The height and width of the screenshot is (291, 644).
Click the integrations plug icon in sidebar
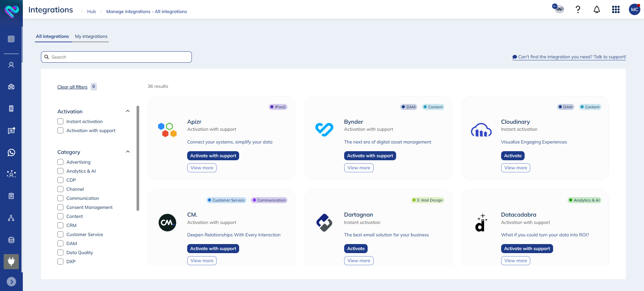[11, 261]
